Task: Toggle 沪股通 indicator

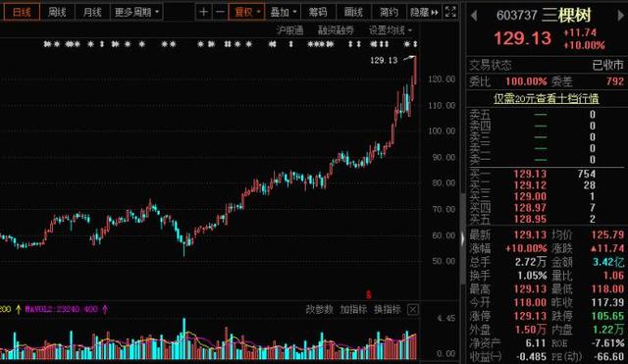Action: [x=290, y=30]
